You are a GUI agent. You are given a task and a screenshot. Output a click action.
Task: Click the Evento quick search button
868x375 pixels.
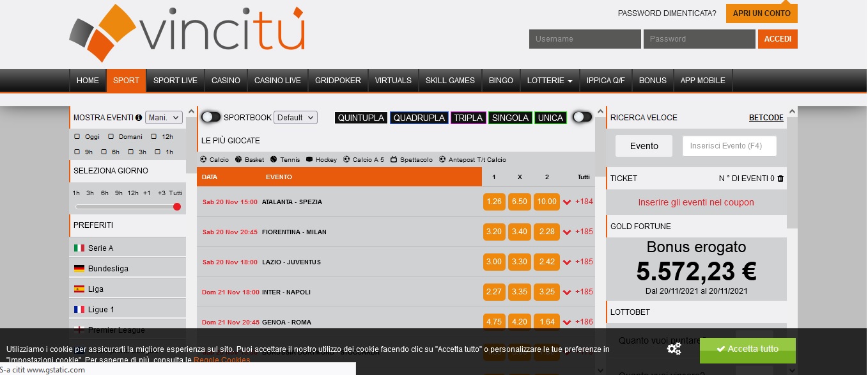[x=644, y=146]
